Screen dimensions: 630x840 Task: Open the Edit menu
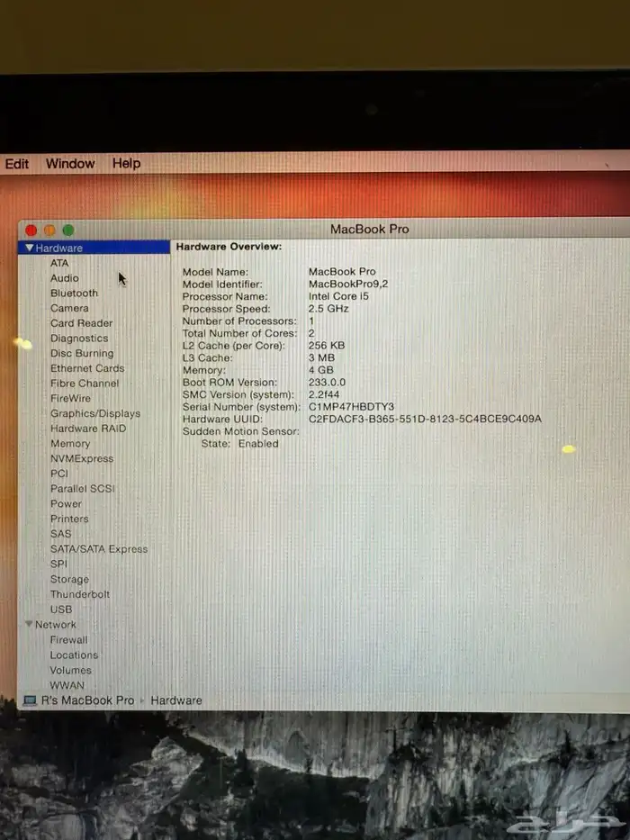coord(17,164)
